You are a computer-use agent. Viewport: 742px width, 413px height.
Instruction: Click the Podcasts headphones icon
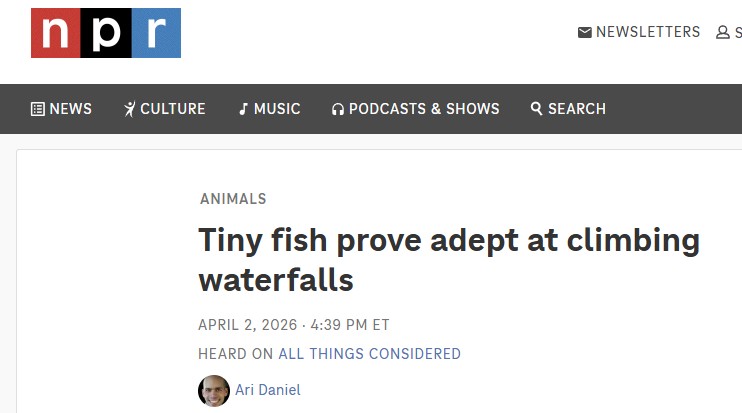(338, 109)
